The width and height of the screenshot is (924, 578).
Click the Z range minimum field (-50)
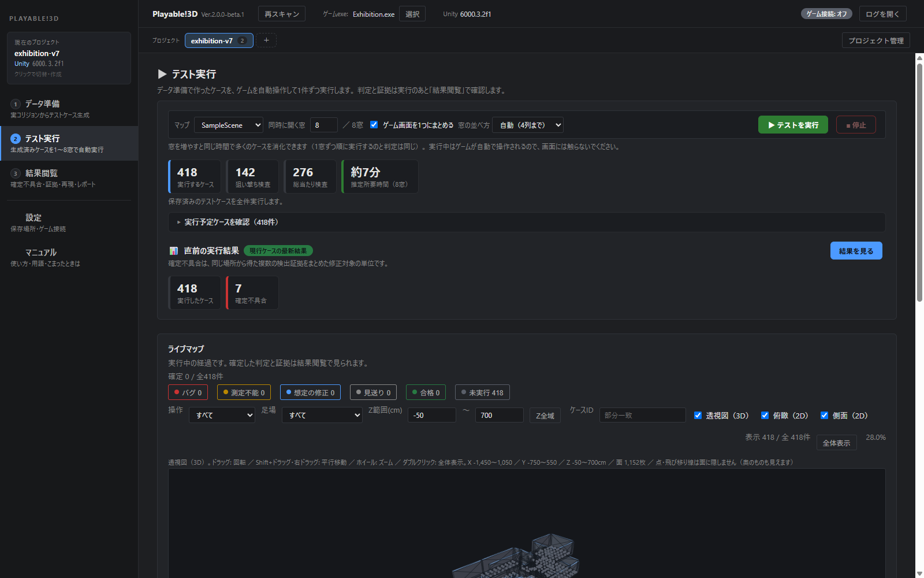tap(432, 415)
